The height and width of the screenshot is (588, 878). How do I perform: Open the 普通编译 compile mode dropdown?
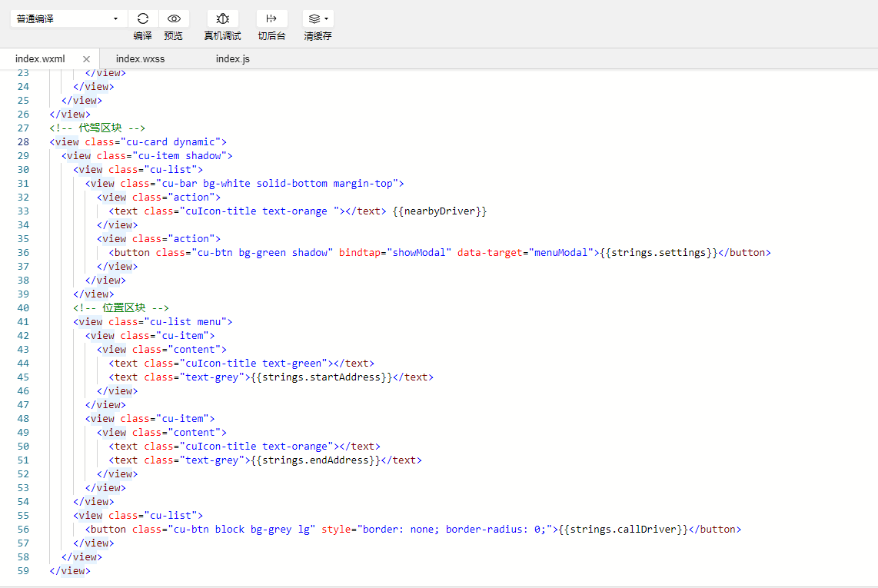click(x=68, y=18)
